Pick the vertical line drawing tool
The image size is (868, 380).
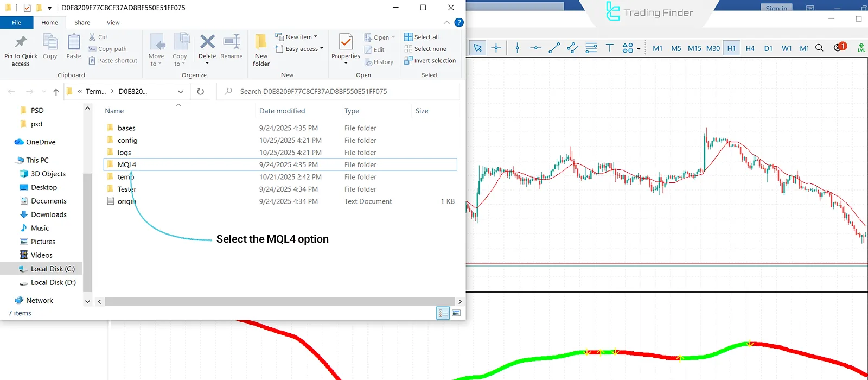point(517,48)
